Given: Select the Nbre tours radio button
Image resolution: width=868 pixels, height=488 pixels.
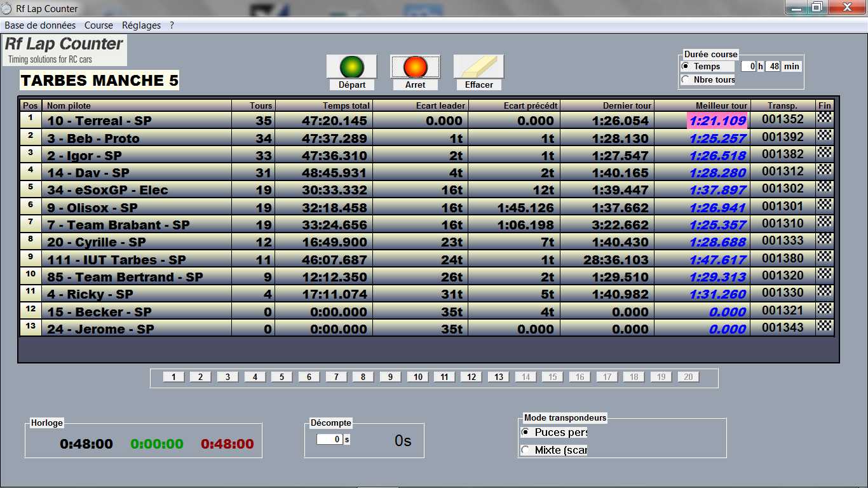Looking at the screenshot, I should tap(686, 79).
